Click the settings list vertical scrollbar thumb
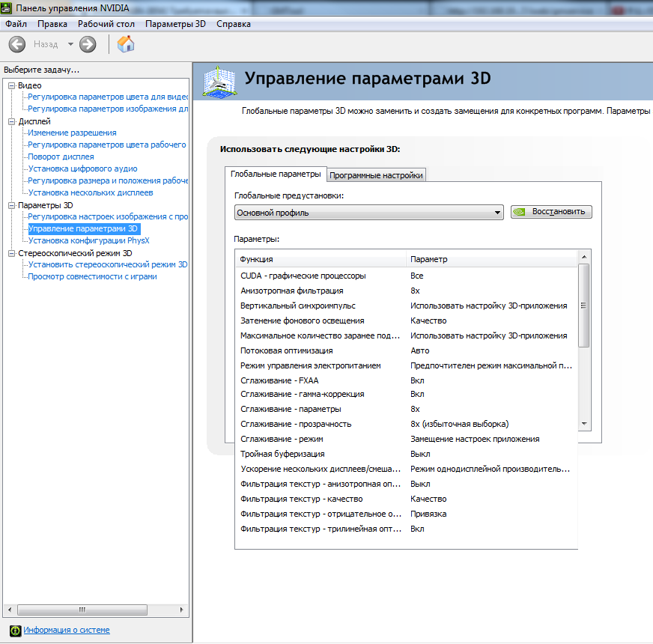The image size is (653, 644). pyautogui.click(x=584, y=306)
